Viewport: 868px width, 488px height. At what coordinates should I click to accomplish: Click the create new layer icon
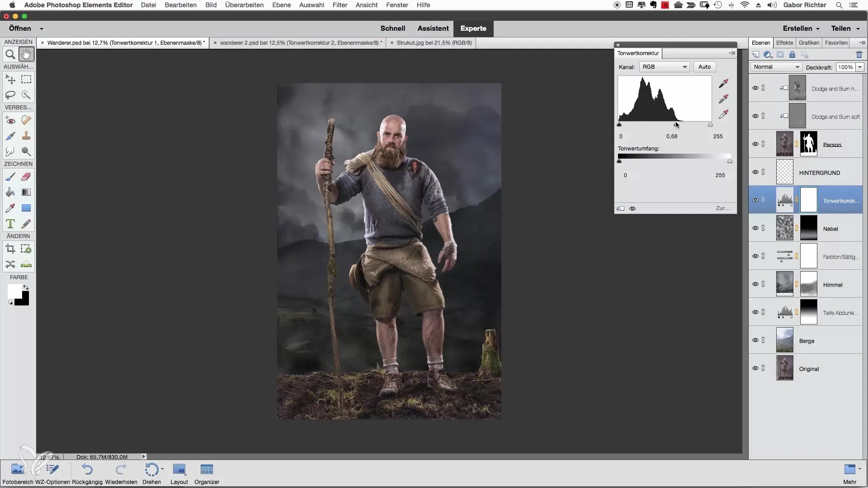756,55
